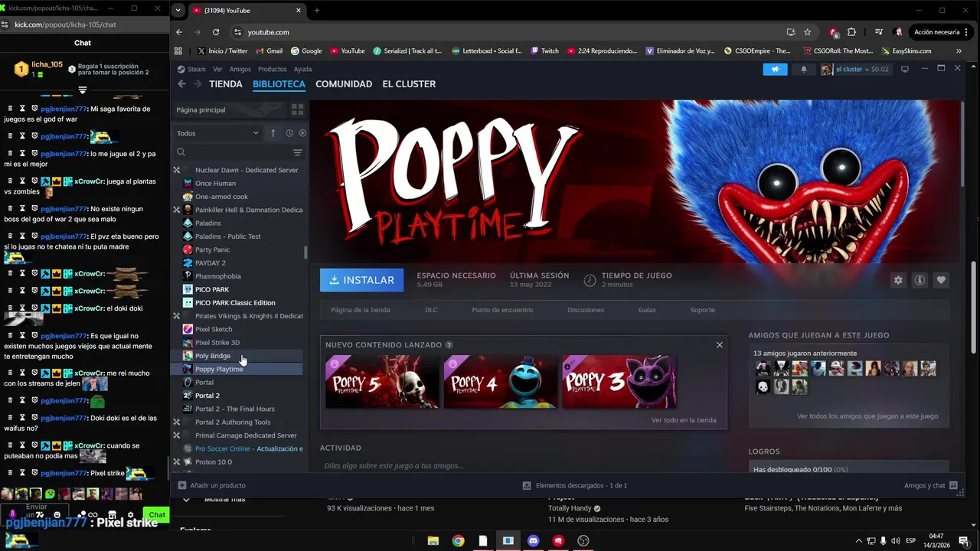Viewport: 980px width, 551px height.
Task: Open help for Nuevo contenido lanzado
Action: [449, 345]
